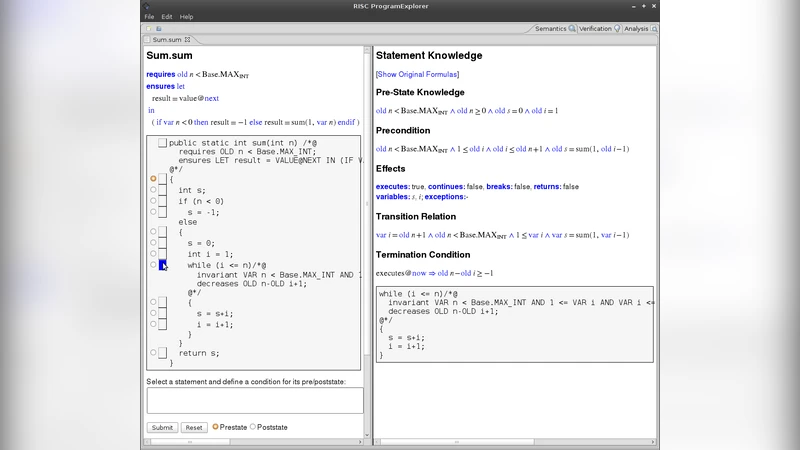Select the Poststate radio button
Screen dimensions: 800x450
coord(252,427)
